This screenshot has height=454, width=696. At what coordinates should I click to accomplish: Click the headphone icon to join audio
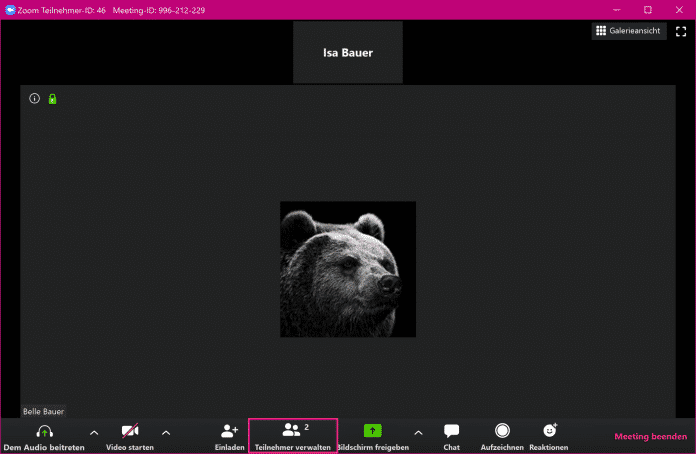(43, 431)
